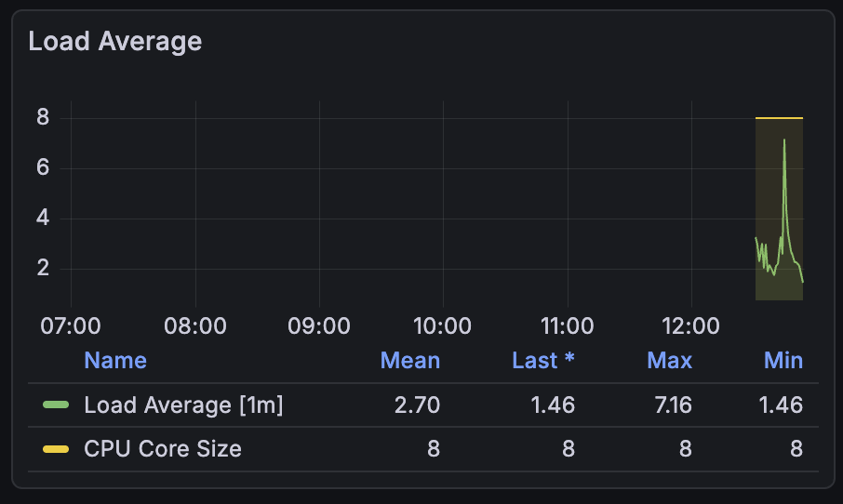Open the Load Average panel title menu
843x504 pixels.
(115, 42)
